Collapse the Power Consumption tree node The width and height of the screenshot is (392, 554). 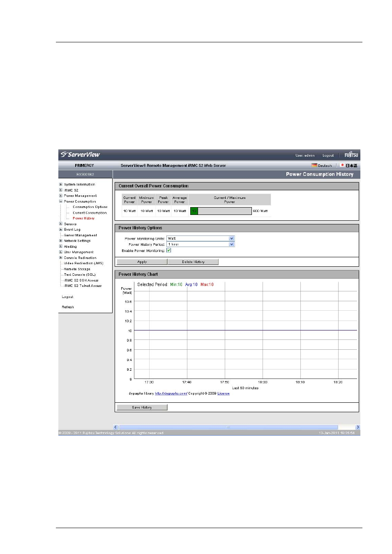[61, 201]
